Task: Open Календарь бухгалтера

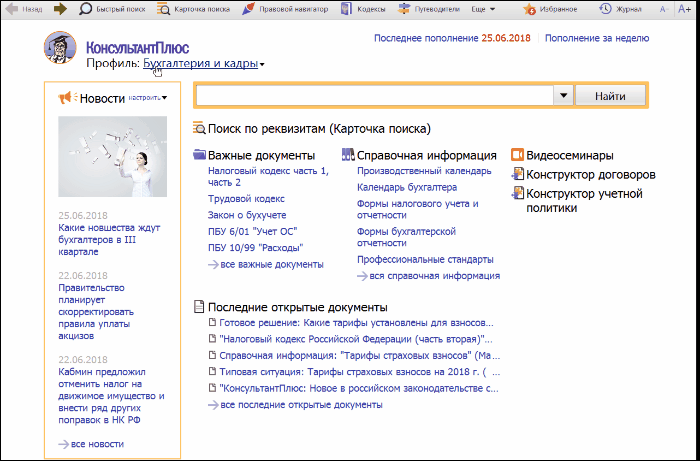Action: pyautogui.click(x=407, y=187)
